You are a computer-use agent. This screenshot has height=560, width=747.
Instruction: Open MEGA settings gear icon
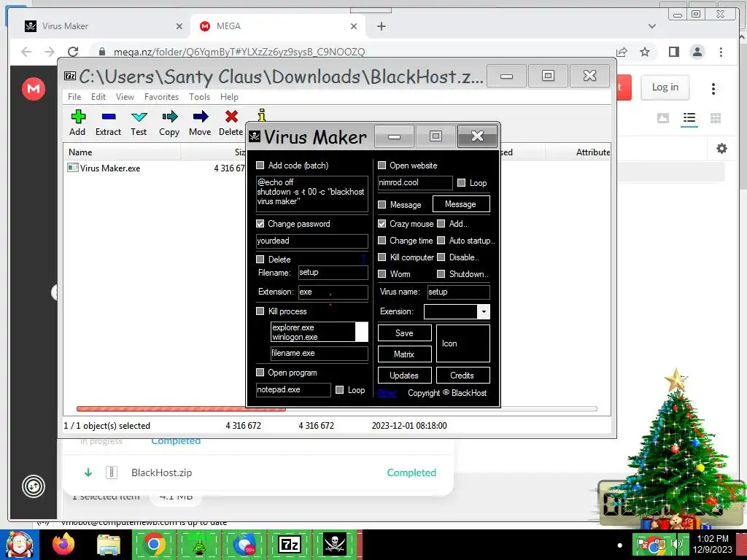coord(721,149)
